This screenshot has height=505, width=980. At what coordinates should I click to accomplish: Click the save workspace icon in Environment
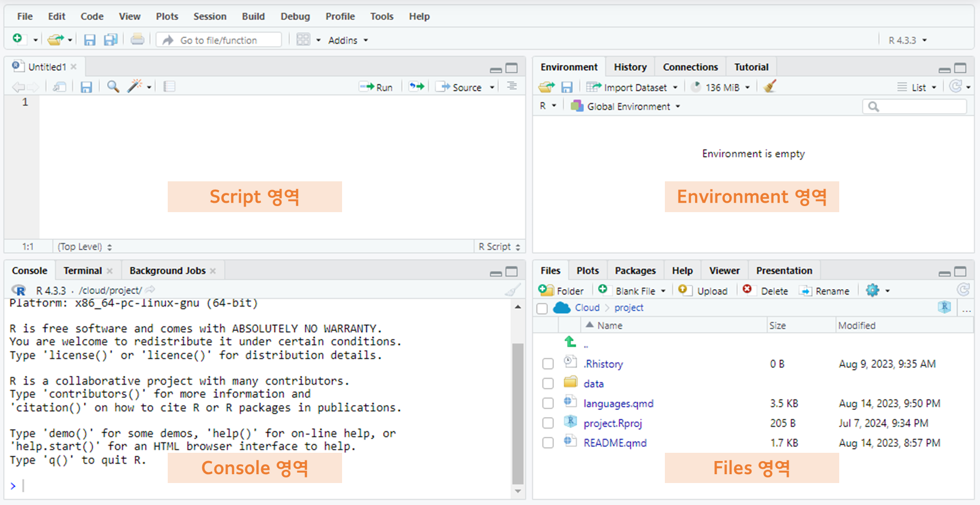[x=567, y=87]
